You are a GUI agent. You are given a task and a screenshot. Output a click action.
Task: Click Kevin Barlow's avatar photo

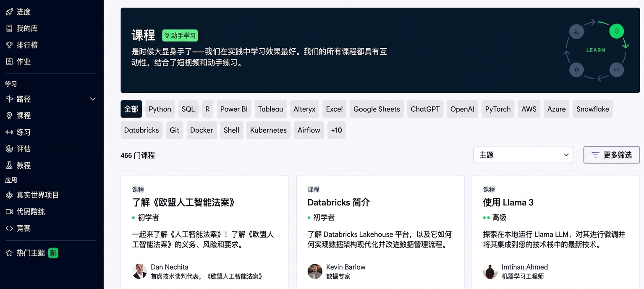[x=315, y=271]
